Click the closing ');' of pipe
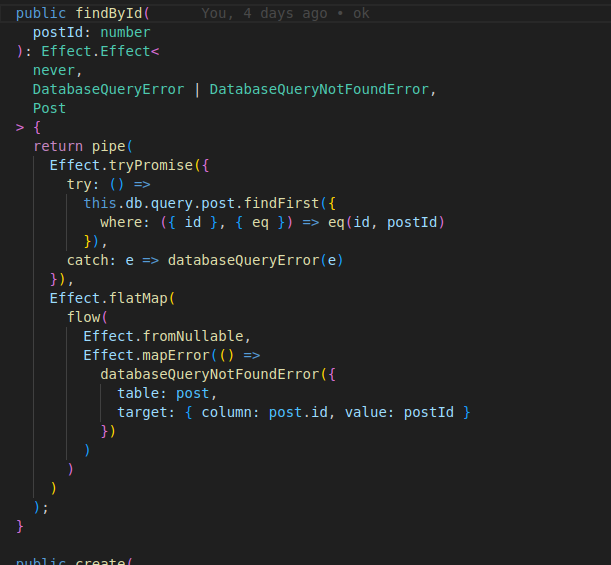Image resolution: width=611 pixels, height=565 pixels. [41, 508]
